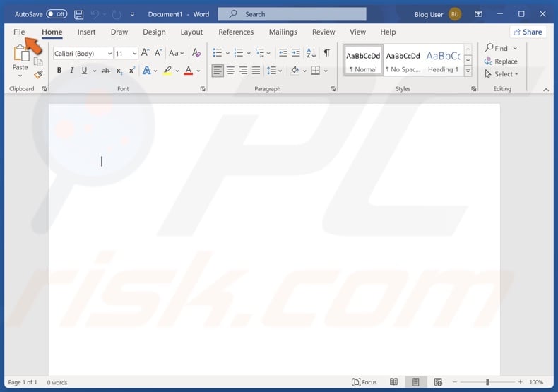558x392 pixels.
Task: Toggle AutoSave switch on
Action: click(x=57, y=14)
